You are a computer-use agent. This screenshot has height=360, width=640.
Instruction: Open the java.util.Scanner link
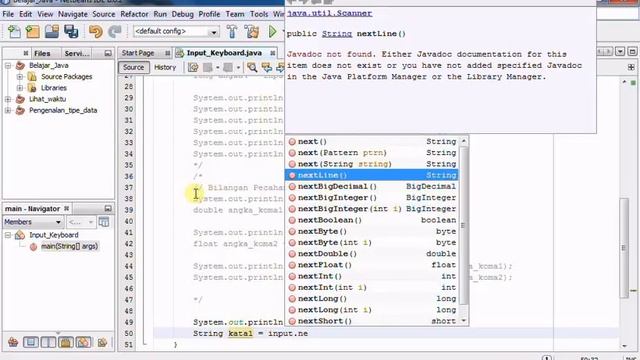click(x=329, y=13)
